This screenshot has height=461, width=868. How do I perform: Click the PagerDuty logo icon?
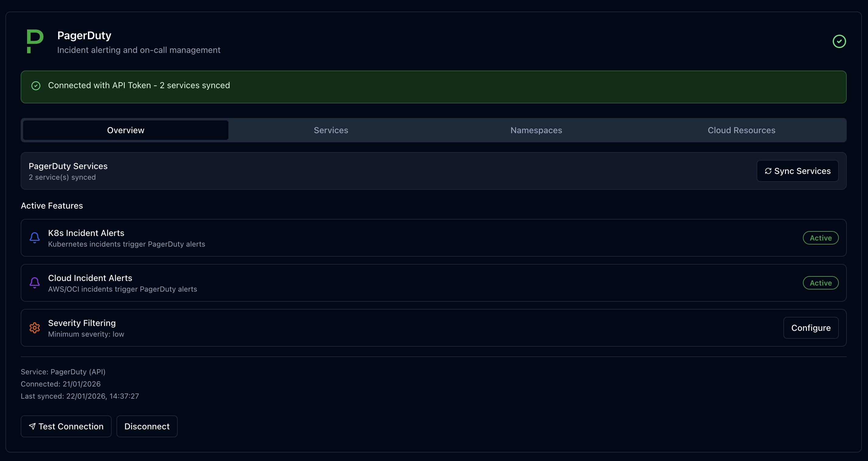click(35, 41)
